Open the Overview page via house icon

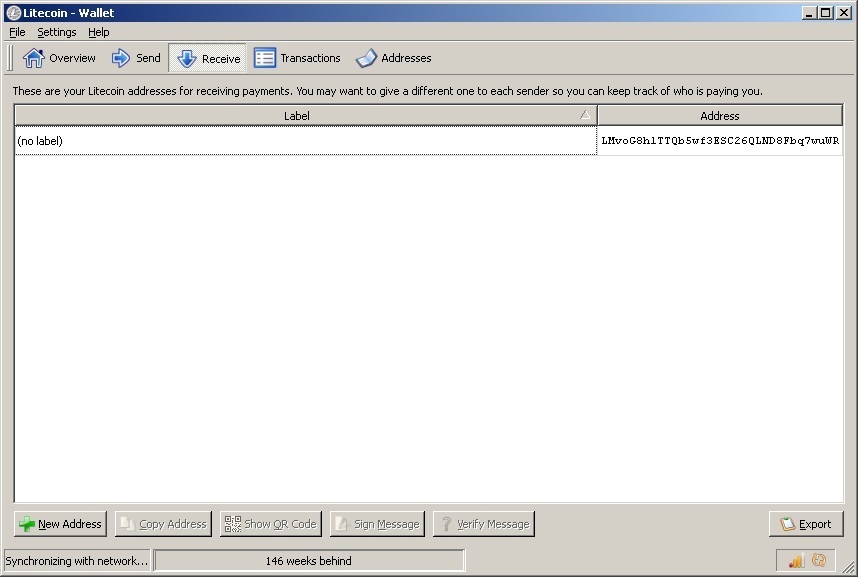point(32,57)
